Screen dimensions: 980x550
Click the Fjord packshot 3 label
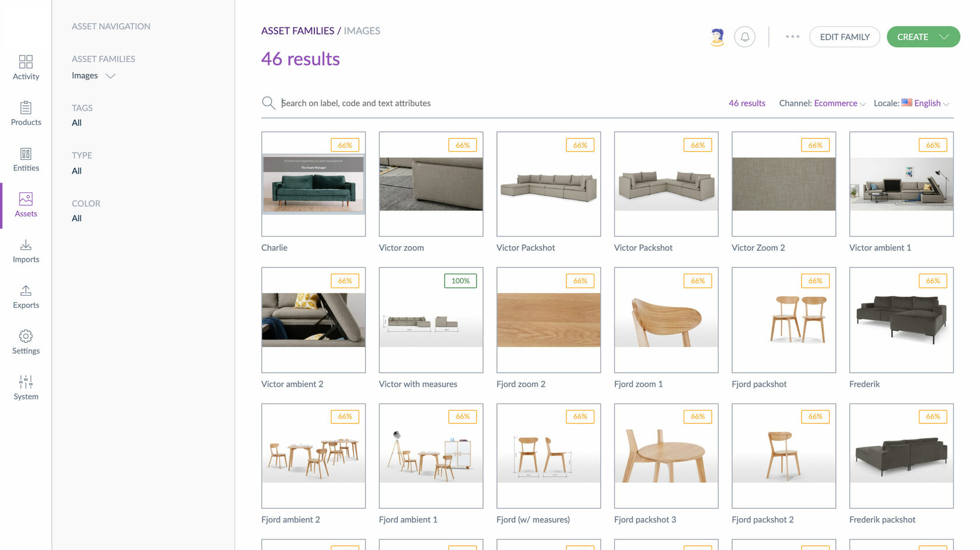[x=645, y=520]
